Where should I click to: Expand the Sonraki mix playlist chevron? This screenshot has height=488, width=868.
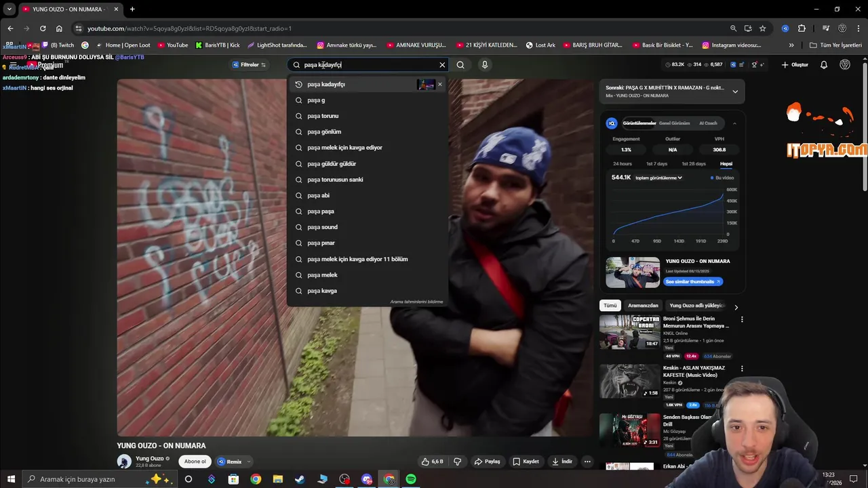click(735, 91)
